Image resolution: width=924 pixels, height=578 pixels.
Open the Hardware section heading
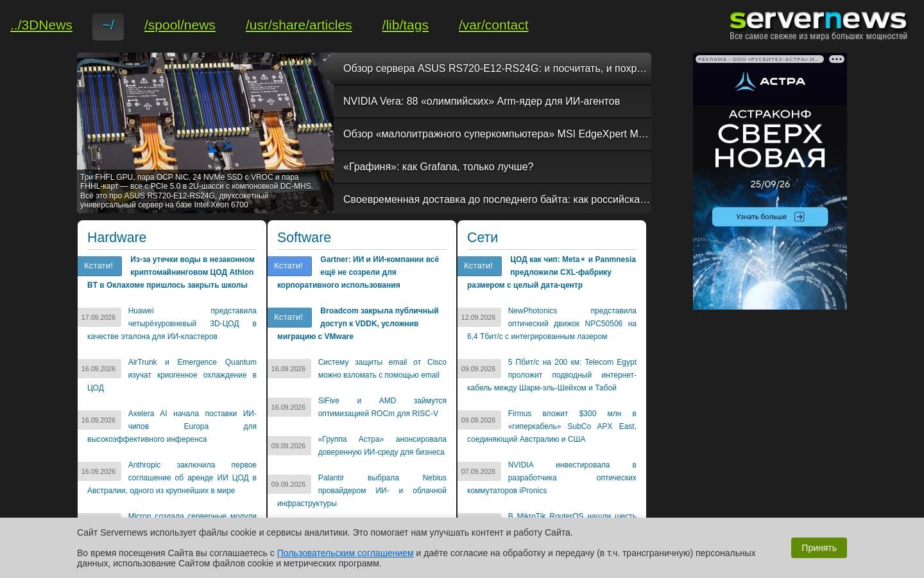click(x=117, y=238)
